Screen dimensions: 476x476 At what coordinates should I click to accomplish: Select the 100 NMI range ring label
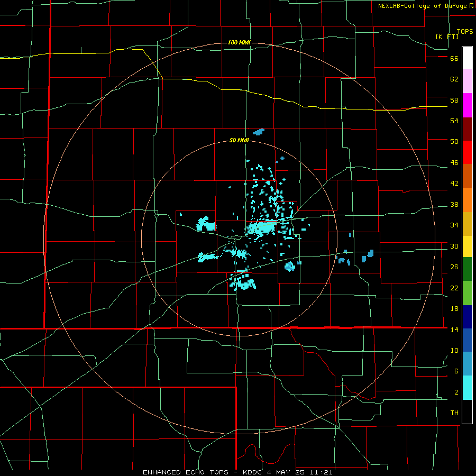[x=239, y=42]
